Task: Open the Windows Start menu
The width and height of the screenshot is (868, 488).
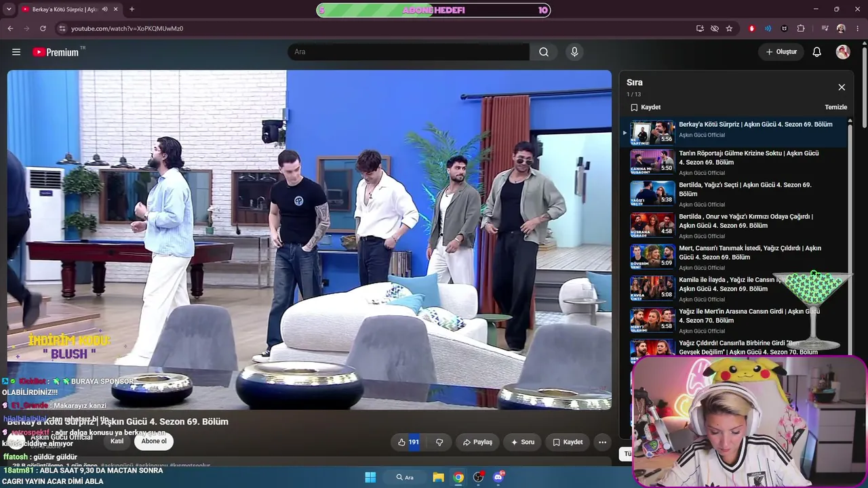Action: [370, 477]
